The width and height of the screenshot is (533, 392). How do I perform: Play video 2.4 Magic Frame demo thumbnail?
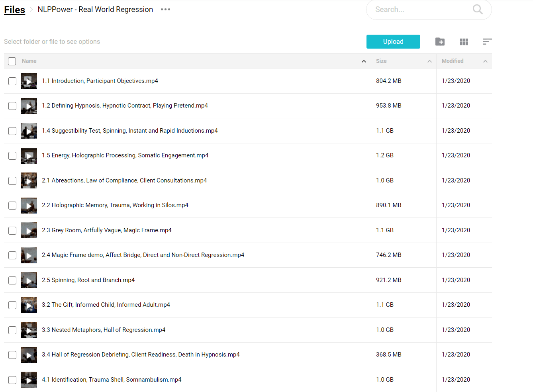(x=29, y=255)
